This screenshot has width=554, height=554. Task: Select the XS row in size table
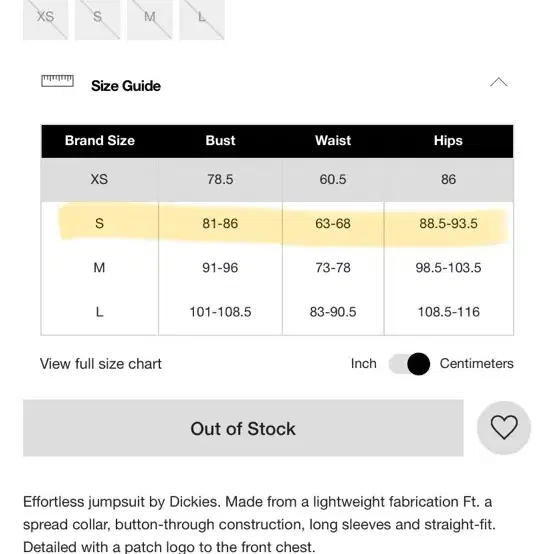[x=277, y=180]
